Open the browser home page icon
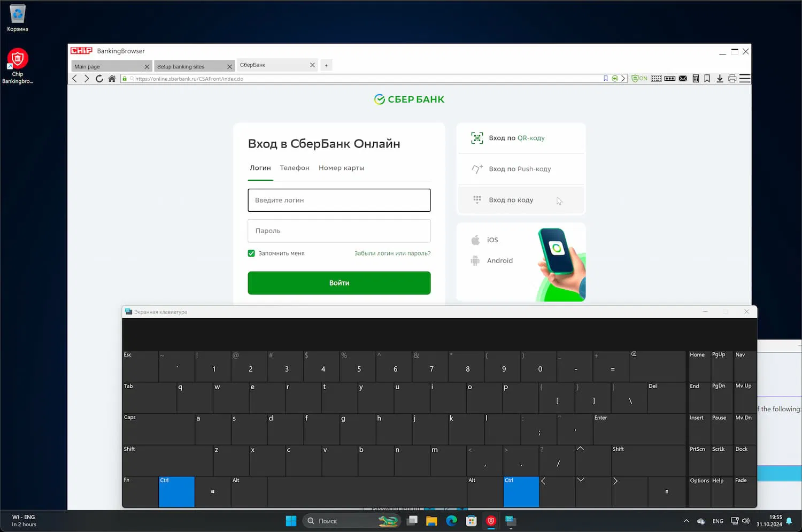This screenshot has width=802, height=532. tap(112, 79)
